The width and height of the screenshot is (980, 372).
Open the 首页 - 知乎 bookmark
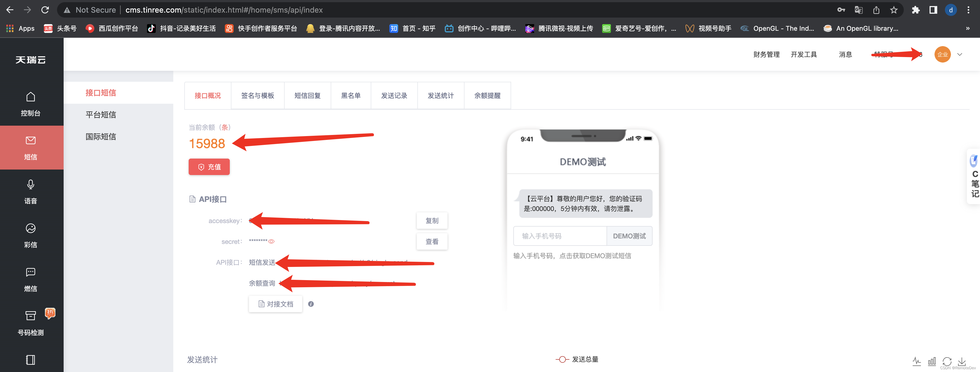tap(412, 28)
